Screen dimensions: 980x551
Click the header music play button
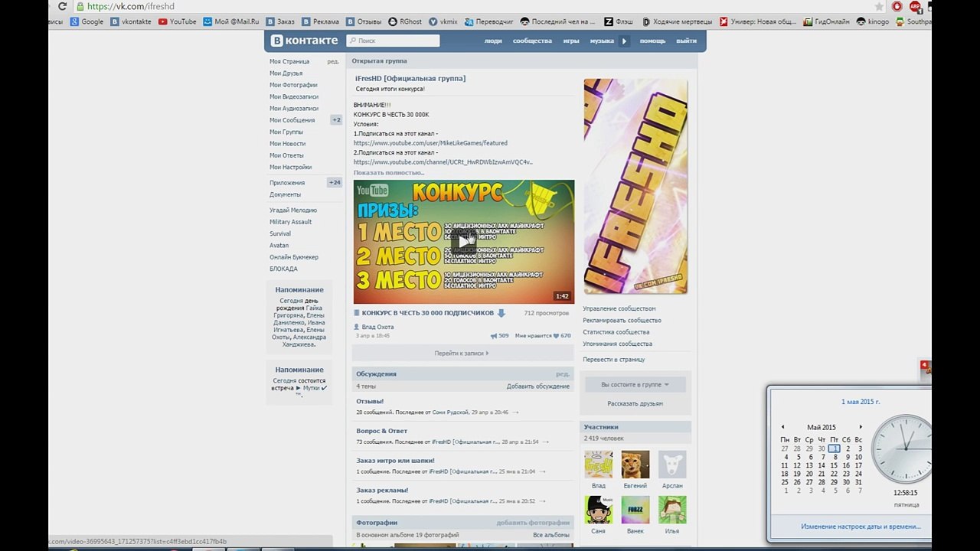coord(625,41)
